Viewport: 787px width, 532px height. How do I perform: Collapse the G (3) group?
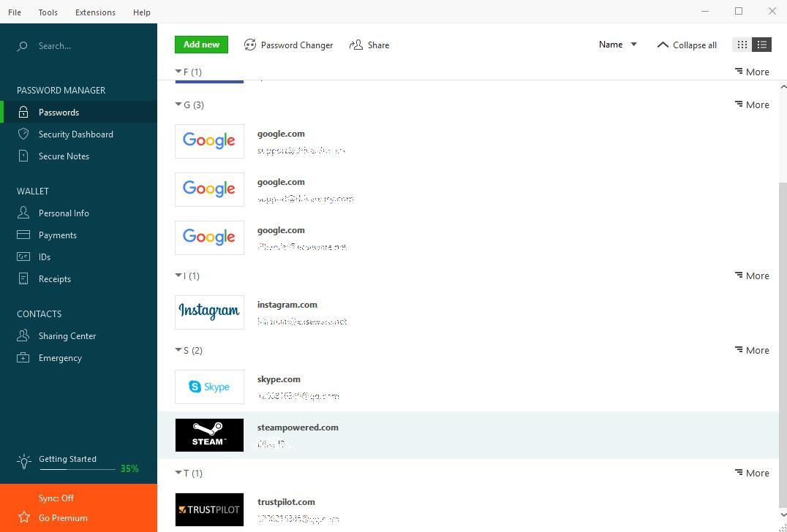(178, 104)
